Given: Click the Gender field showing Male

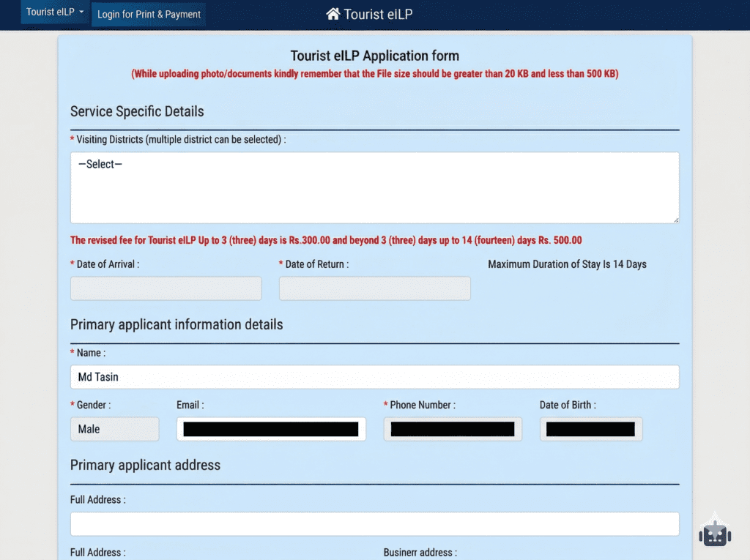Looking at the screenshot, I should click(114, 429).
